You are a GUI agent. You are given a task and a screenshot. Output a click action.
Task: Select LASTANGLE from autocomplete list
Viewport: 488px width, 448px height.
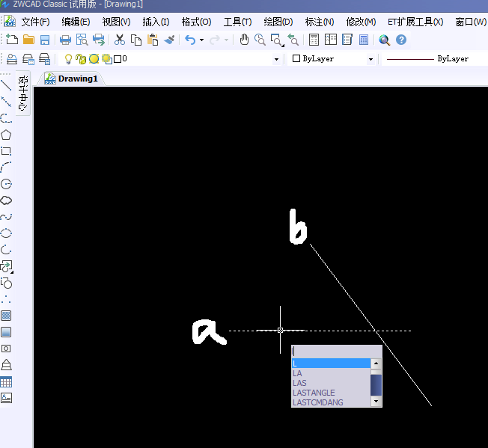point(314,393)
